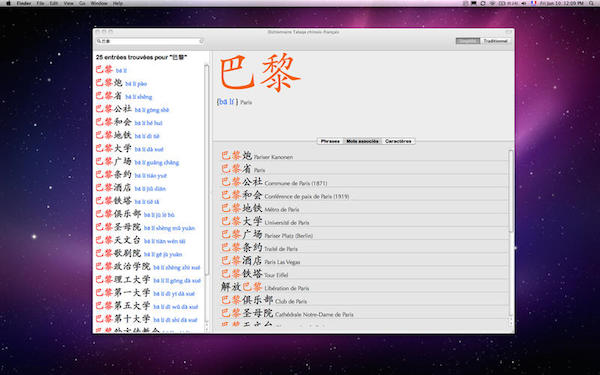Viewport: 600px width, 375px height.
Task: Switch to the Phrases tab
Action: 330,141
